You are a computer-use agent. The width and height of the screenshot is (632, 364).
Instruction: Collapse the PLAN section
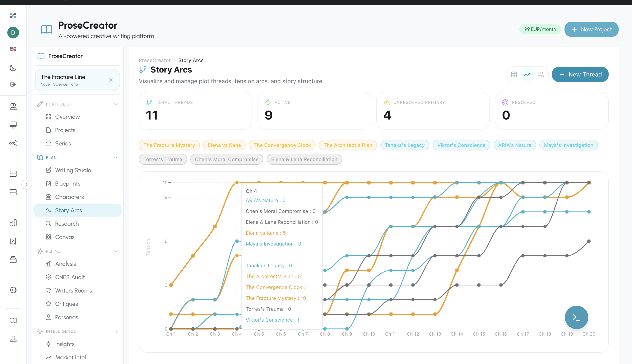tap(116, 158)
